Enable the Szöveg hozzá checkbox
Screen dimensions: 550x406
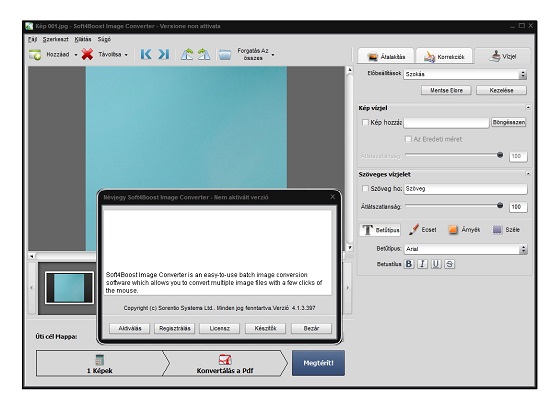(x=365, y=188)
